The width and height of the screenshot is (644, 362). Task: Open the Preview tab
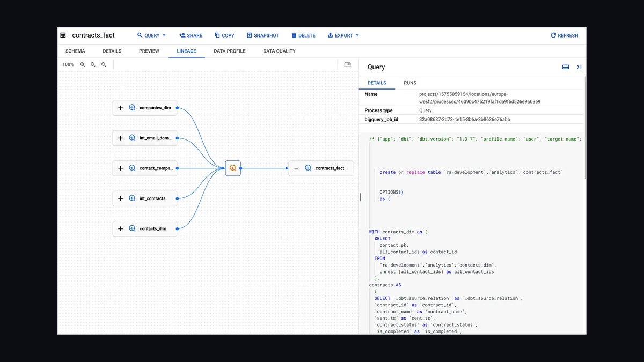(x=149, y=51)
